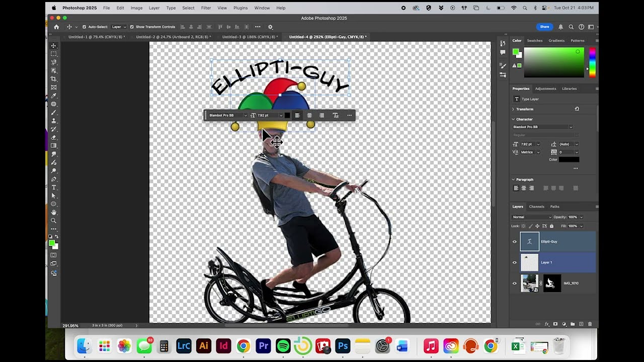Viewport: 644px width, 362px height.
Task: Click the green foreground color swatch in toolbox
Action: [52, 243]
